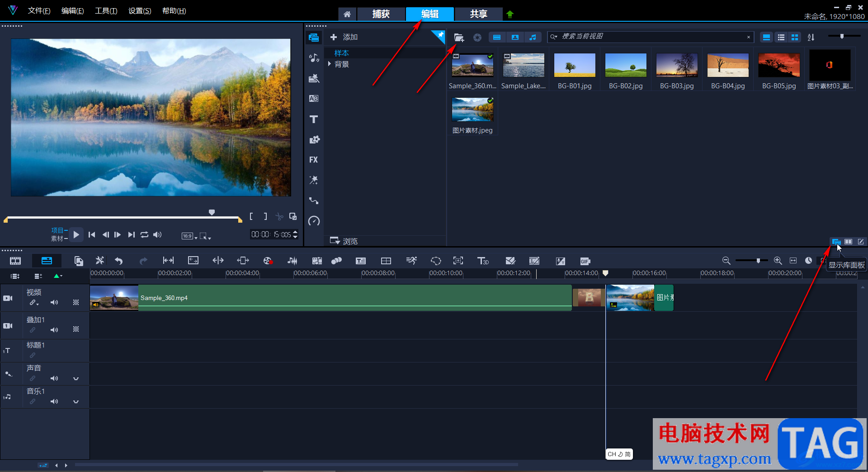
Task: Open the Speed gauge library icon
Action: click(x=314, y=221)
